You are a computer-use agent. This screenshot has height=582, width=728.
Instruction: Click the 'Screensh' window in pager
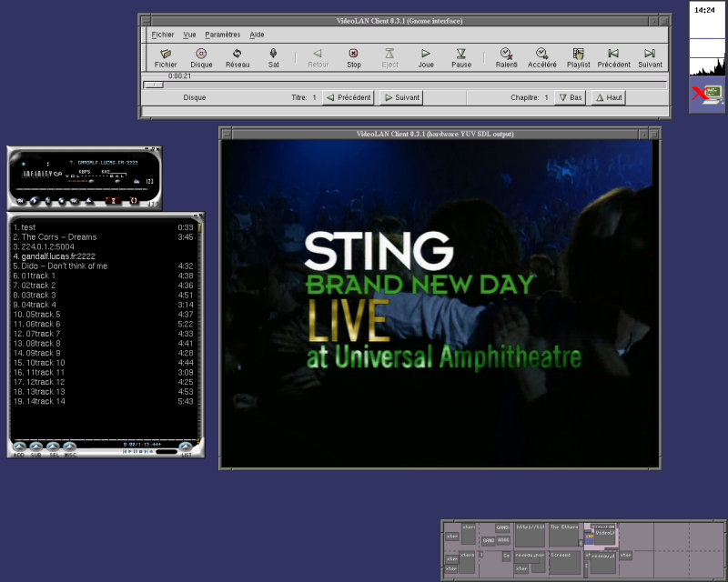click(x=564, y=563)
